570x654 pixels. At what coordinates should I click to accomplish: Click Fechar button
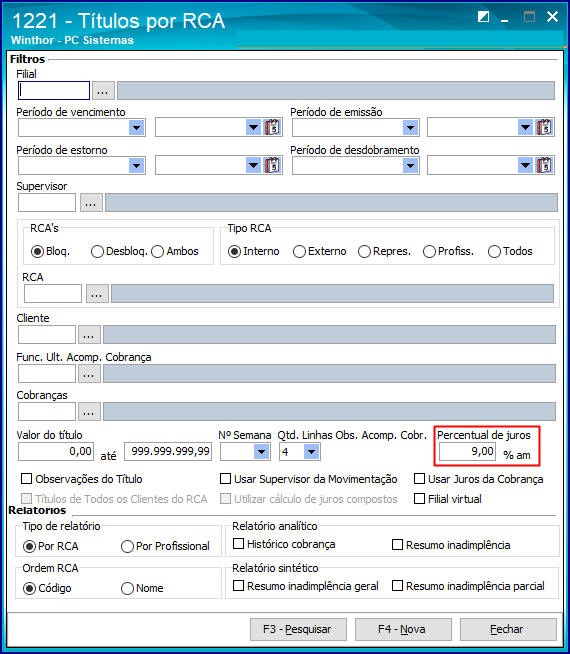point(508,629)
